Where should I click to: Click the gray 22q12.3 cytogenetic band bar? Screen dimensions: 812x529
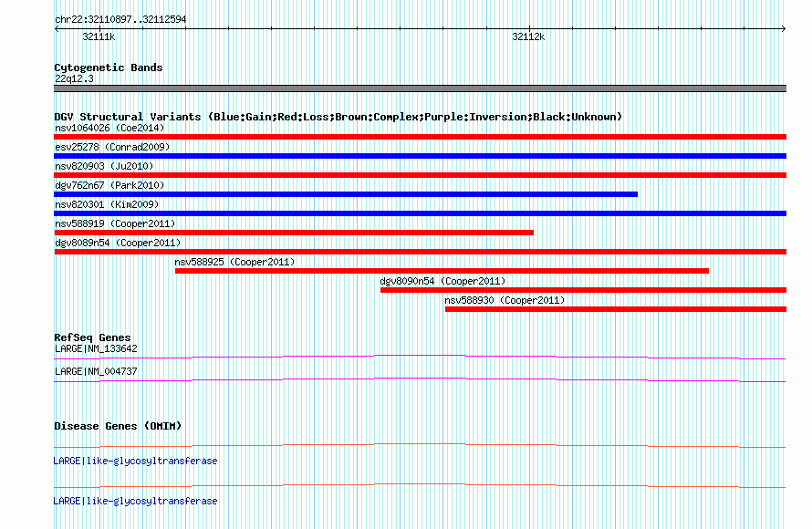click(420, 88)
